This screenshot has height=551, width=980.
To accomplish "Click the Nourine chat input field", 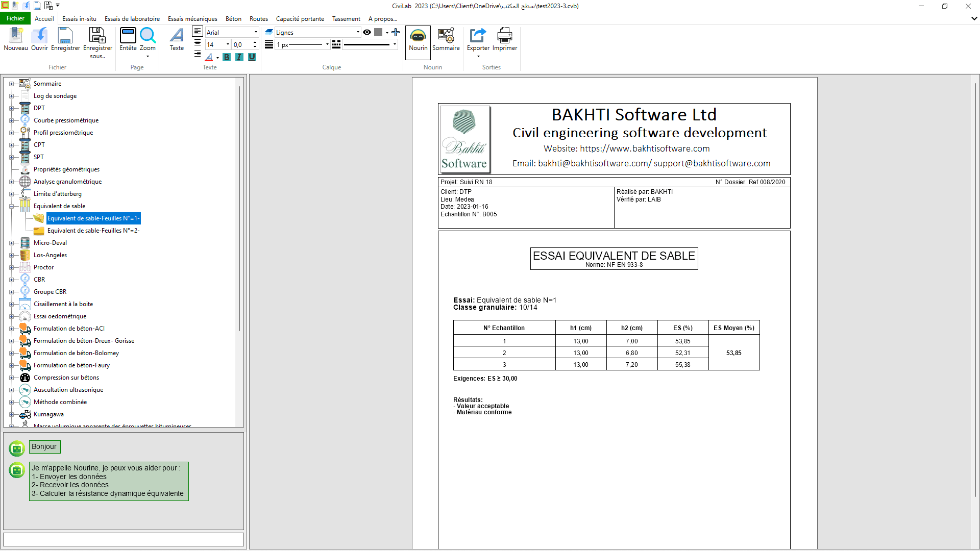I will click(124, 539).
